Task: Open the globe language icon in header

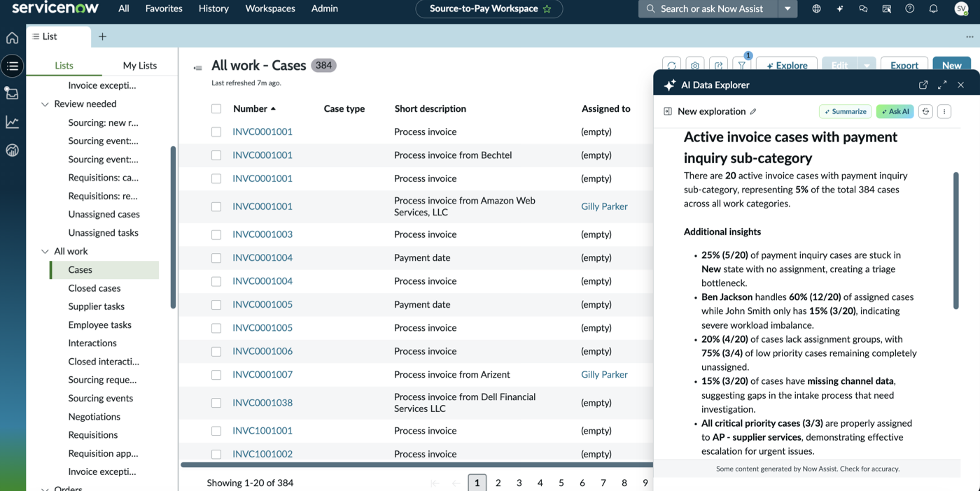Action: coord(816,8)
